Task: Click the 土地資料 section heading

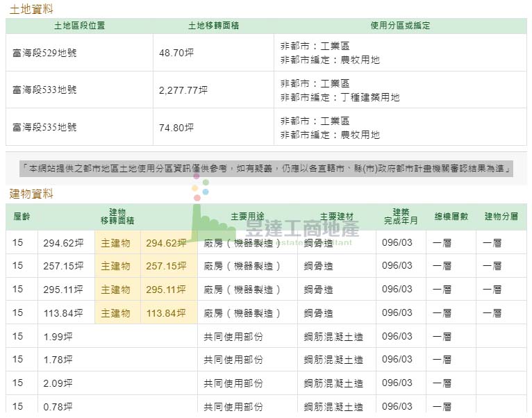Action: (x=31, y=9)
